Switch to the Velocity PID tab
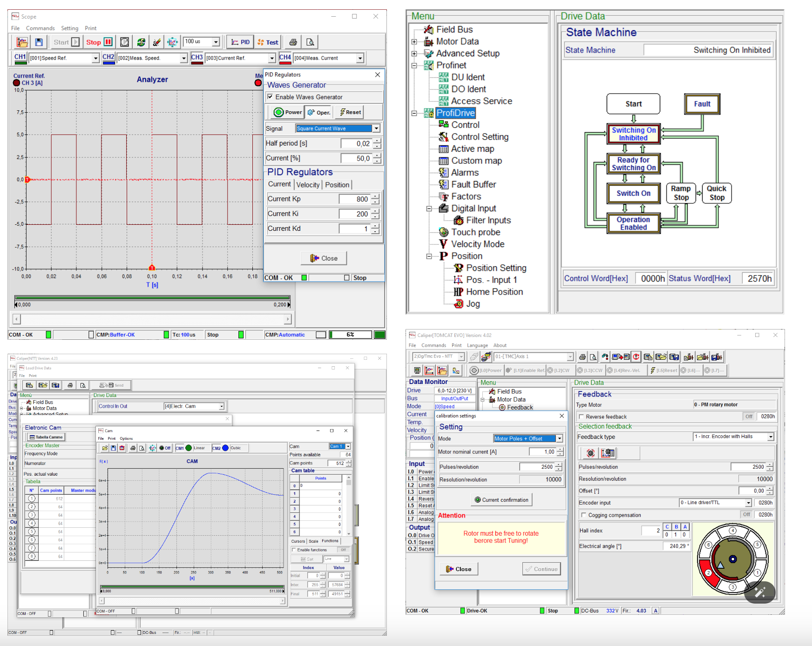The width and height of the screenshot is (812, 646). [x=308, y=185]
